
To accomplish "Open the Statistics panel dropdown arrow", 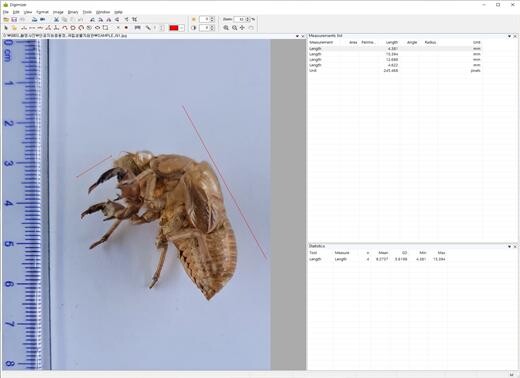I will click(509, 246).
